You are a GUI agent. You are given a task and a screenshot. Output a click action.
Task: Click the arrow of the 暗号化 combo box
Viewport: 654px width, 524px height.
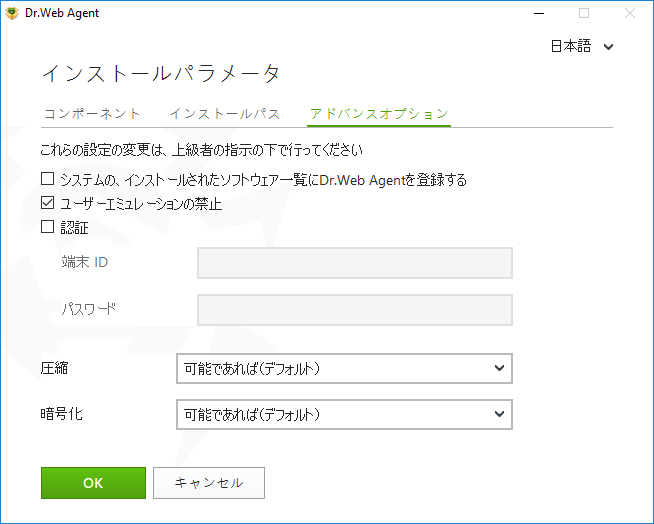click(x=499, y=414)
